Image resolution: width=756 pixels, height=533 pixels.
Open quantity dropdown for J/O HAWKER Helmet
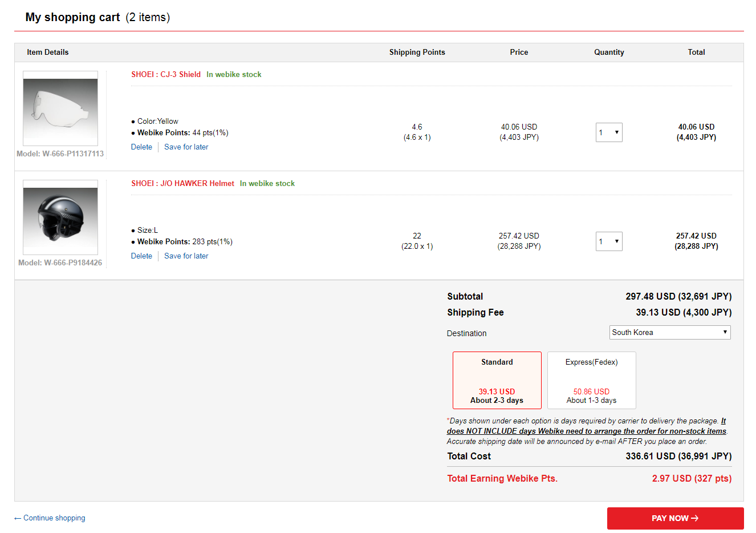pos(609,241)
